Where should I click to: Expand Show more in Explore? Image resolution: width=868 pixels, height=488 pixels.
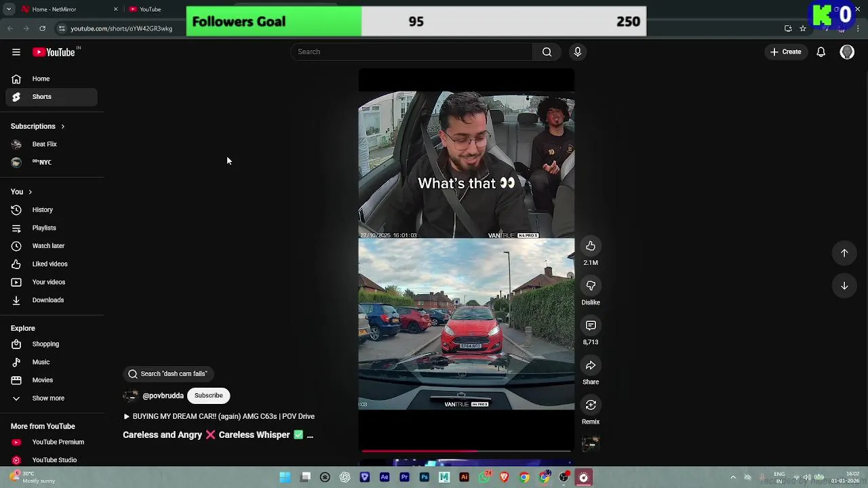pos(48,399)
